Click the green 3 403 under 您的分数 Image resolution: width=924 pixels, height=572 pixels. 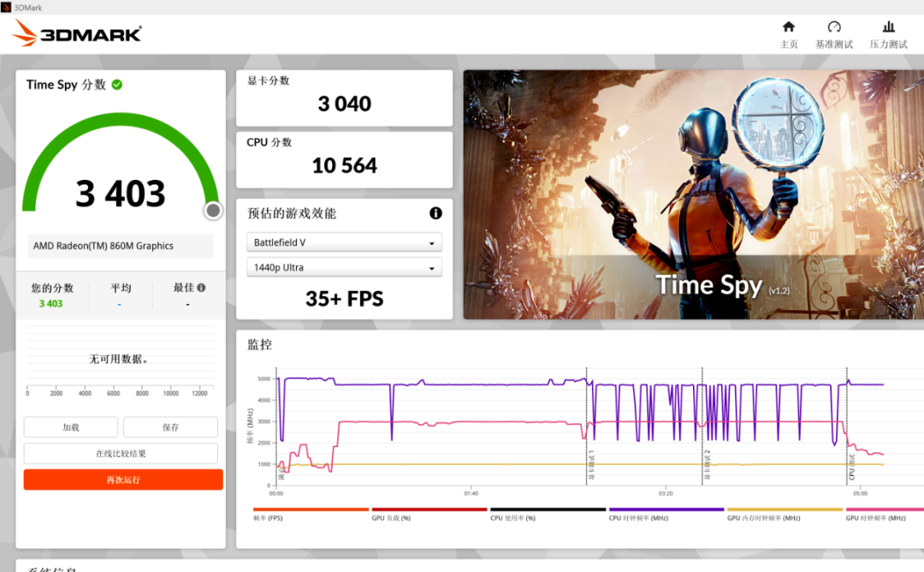(50, 304)
